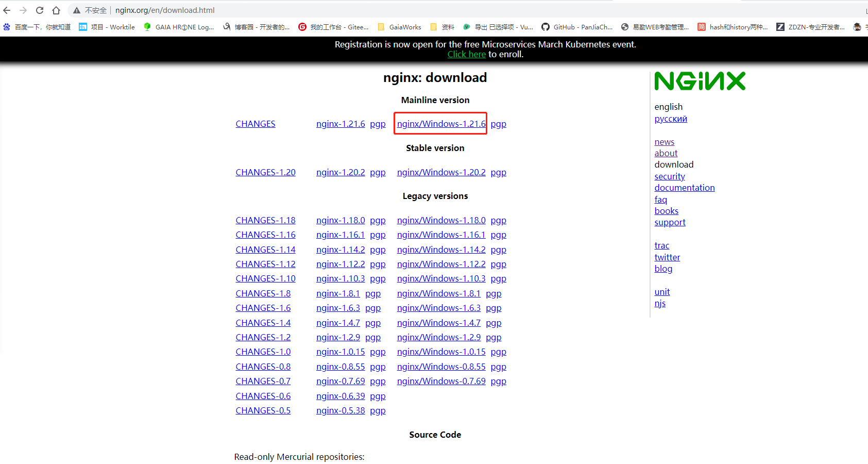This screenshot has height=464, width=868.
Task: Open the security page in sidebar
Action: point(670,176)
